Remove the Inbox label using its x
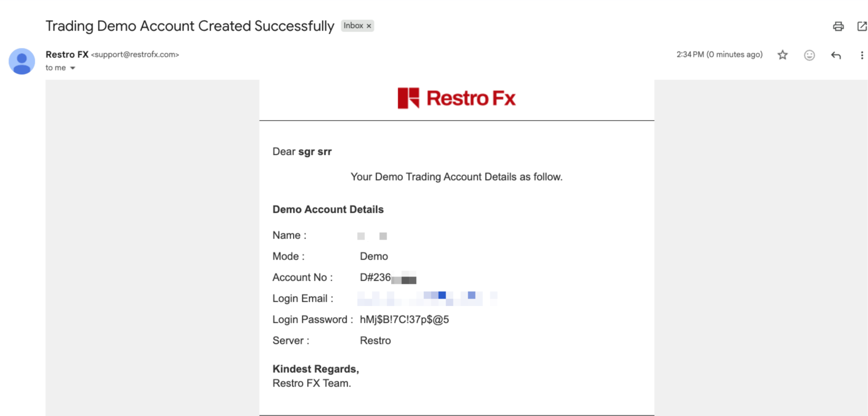 [x=369, y=26]
